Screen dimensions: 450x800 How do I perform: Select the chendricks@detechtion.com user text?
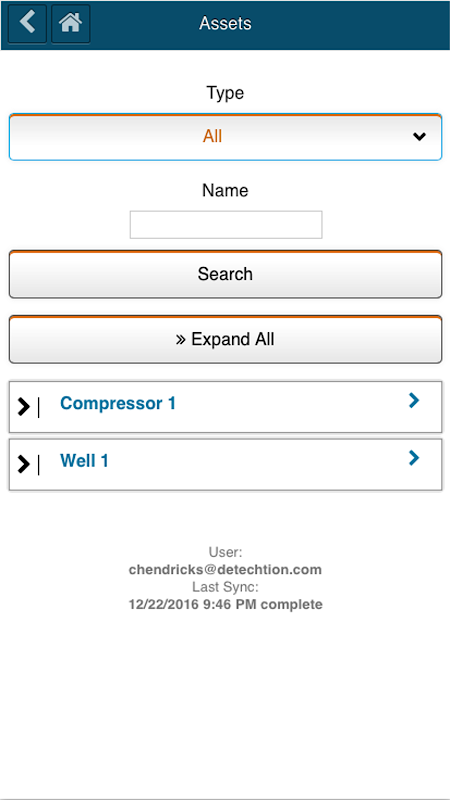225,569
